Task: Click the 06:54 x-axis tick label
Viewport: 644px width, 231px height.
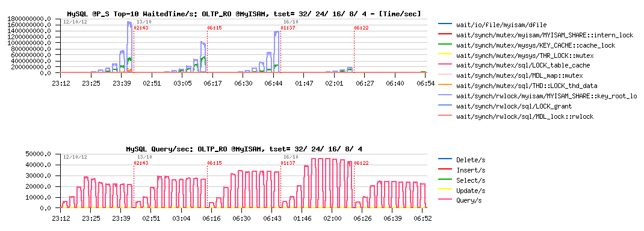Action: [425, 83]
